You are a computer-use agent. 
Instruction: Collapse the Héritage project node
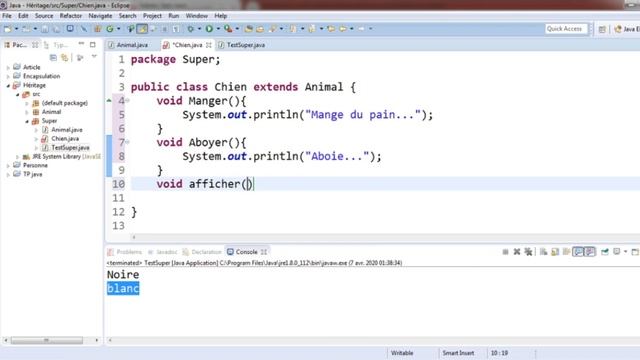point(8,85)
